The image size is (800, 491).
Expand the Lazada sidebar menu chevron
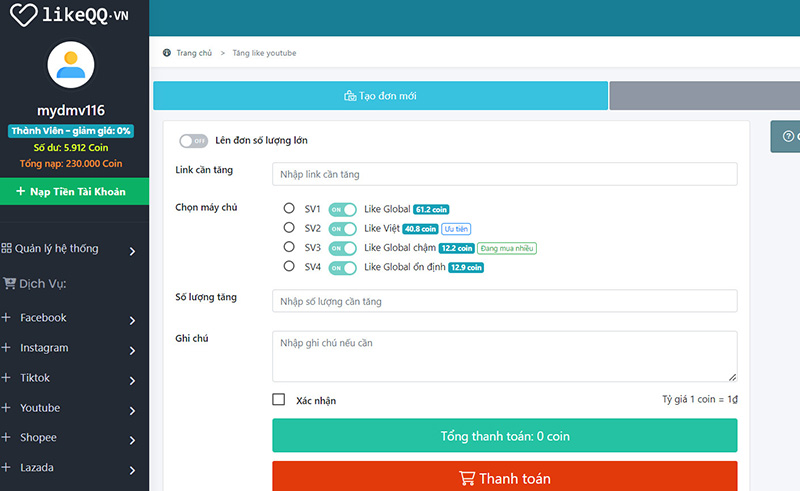pos(132,469)
